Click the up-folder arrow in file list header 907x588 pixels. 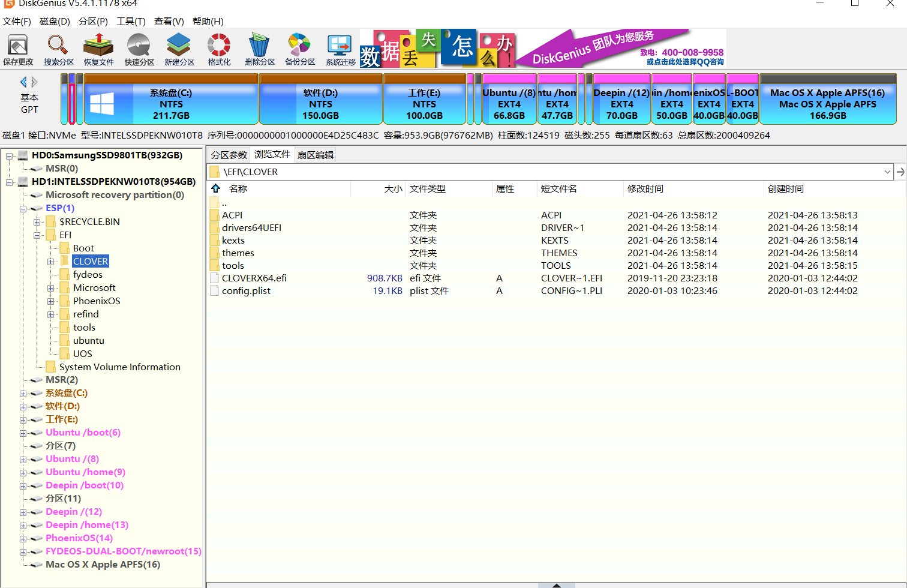(x=216, y=188)
